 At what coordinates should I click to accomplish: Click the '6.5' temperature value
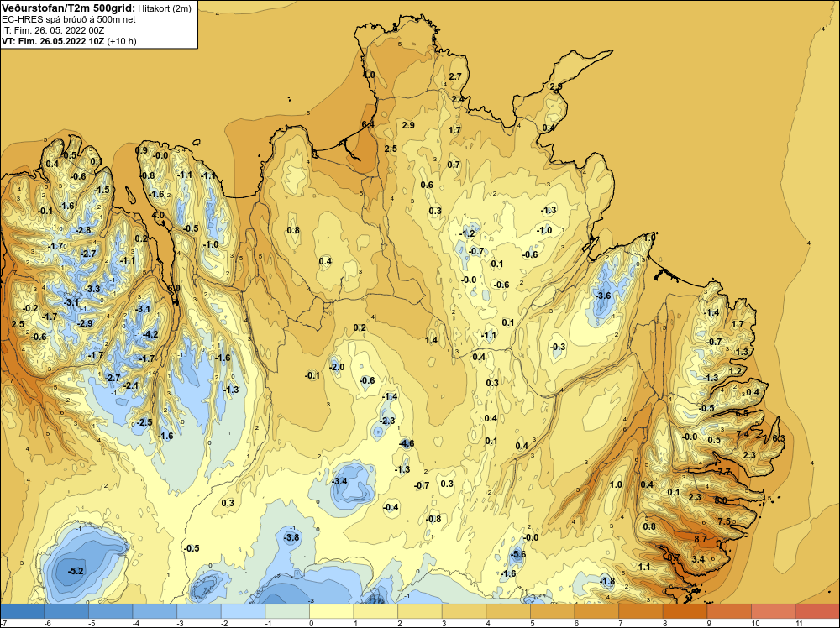742,413
